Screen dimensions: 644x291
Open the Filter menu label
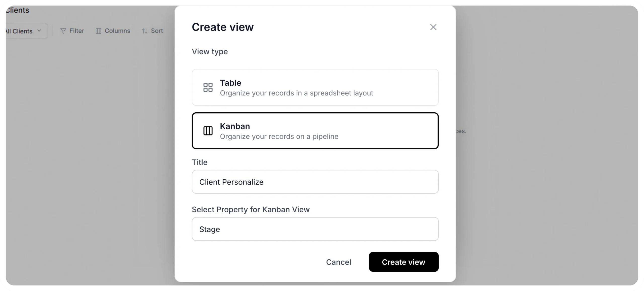77,31
